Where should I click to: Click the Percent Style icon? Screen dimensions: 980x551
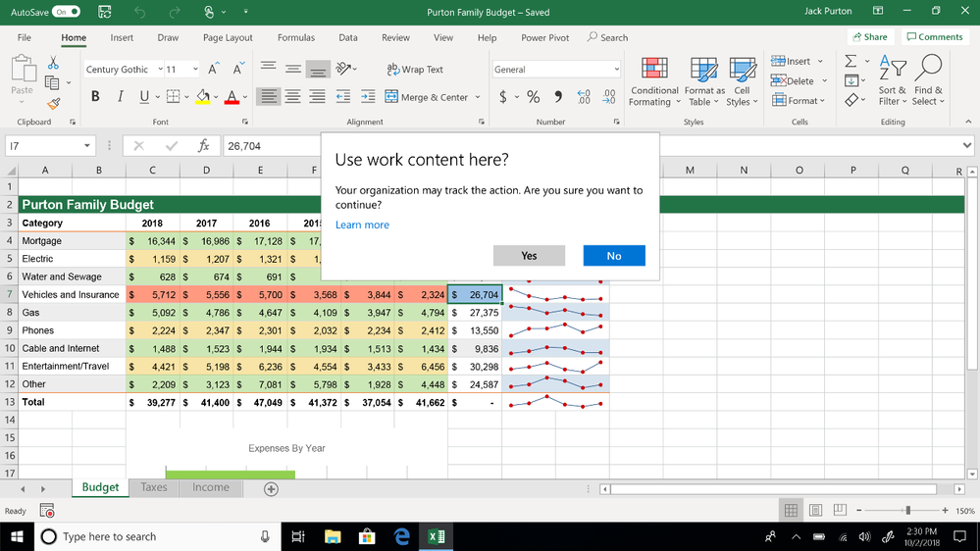533,96
